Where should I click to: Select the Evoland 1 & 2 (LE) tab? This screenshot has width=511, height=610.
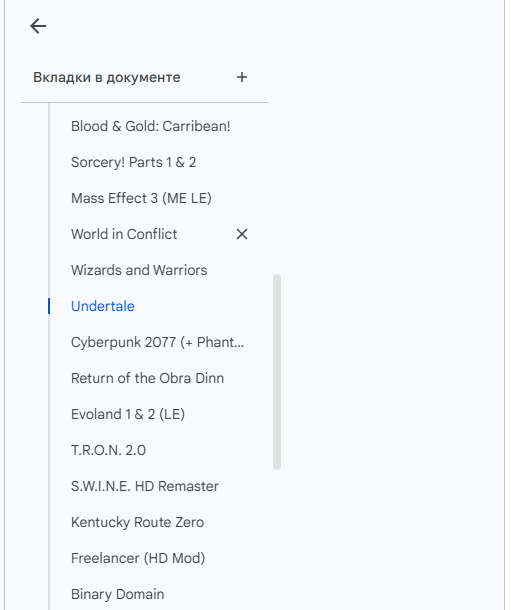pyautogui.click(x=128, y=414)
